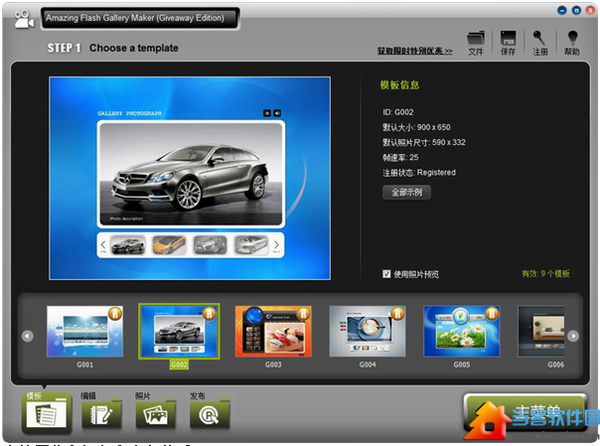The width and height of the screenshot is (600, 446).
Task: Click the camera logo icon in title bar
Action: click(x=24, y=19)
